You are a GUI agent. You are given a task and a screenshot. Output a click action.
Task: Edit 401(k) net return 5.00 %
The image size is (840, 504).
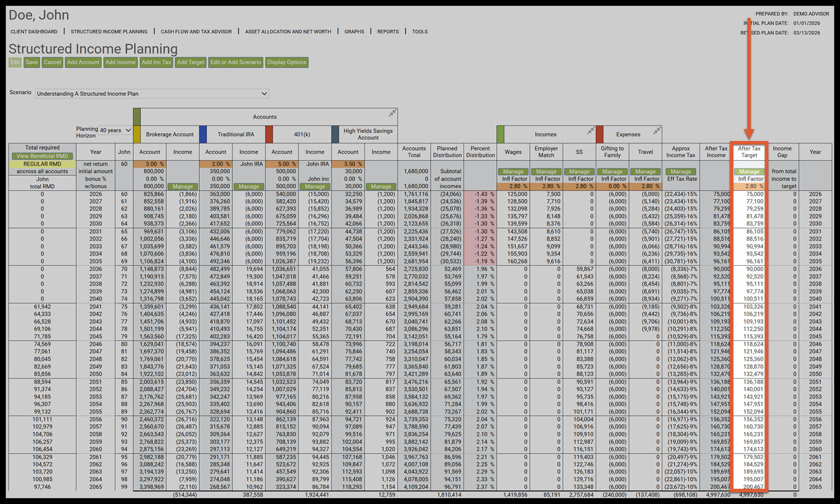[281, 164]
